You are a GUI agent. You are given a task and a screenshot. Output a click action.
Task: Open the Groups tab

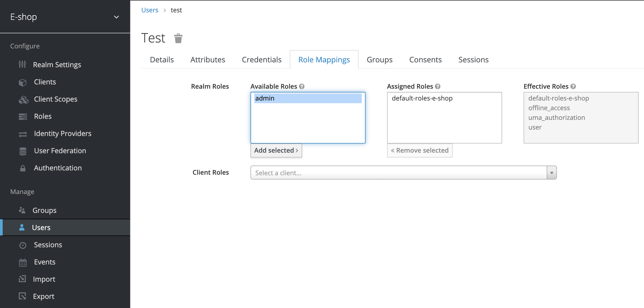pos(380,60)
